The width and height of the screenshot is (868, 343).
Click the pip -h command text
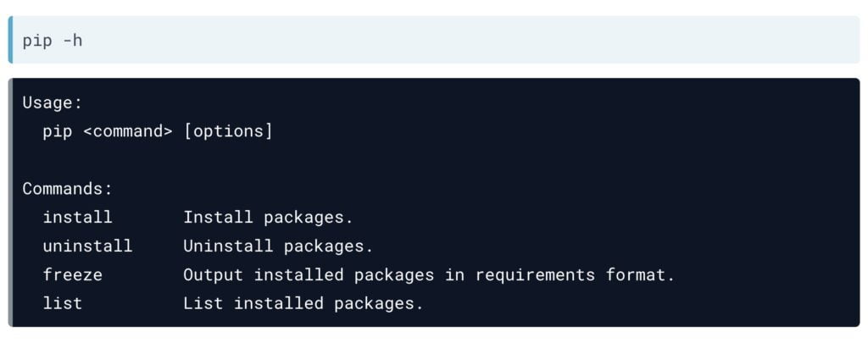coord(52,41)
